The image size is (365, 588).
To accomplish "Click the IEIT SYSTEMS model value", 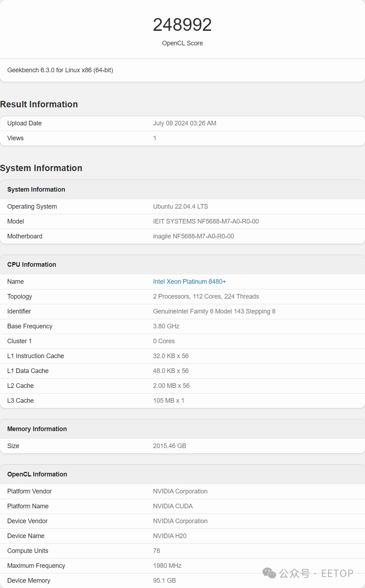I will point(206,221).
